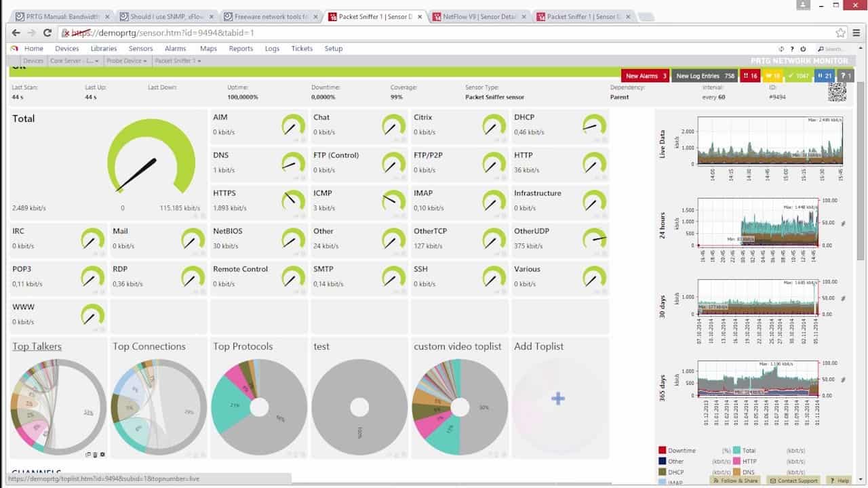Click the gear icon on Top Talkers
Viewport: 868px width, 488px height.
tap(102, 454)
